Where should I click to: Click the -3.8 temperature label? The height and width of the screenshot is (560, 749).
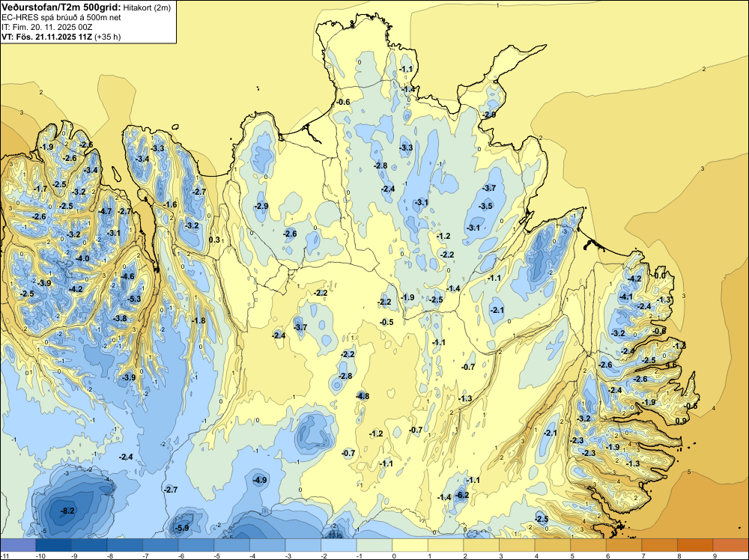(120, 318)
